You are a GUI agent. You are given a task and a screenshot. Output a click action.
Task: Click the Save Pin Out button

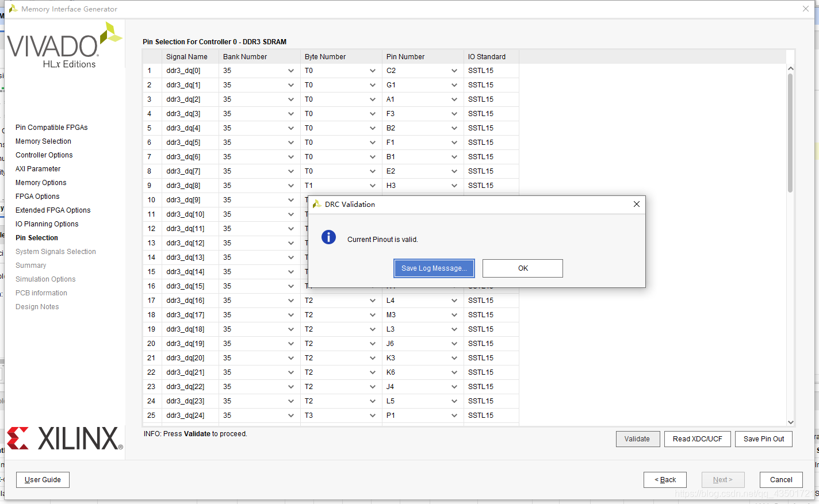pyautogui.click(x=764, y=439)
